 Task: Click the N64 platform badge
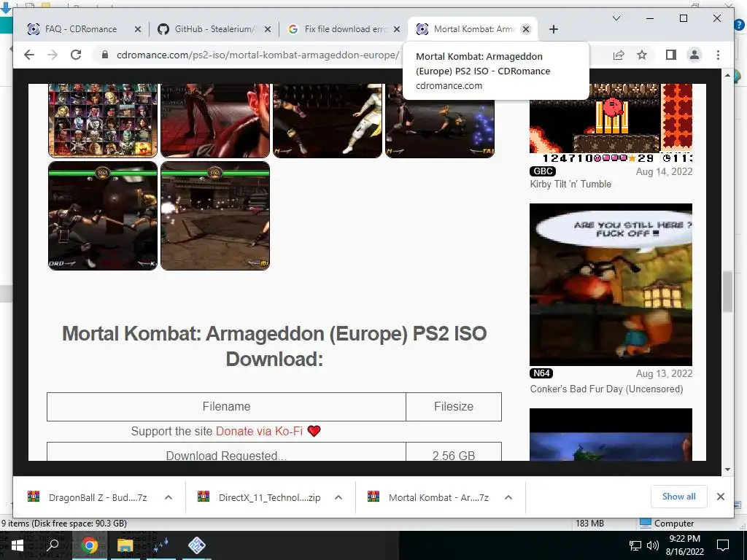(541, 373)
